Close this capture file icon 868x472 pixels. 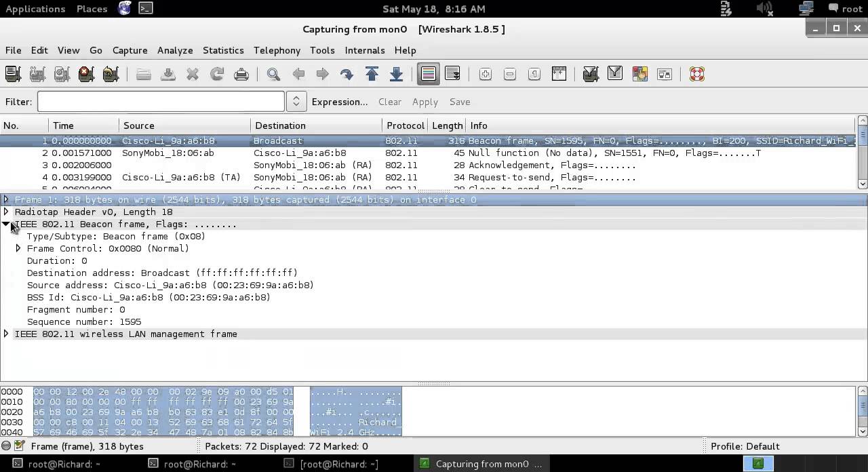(x=193, y=74)
